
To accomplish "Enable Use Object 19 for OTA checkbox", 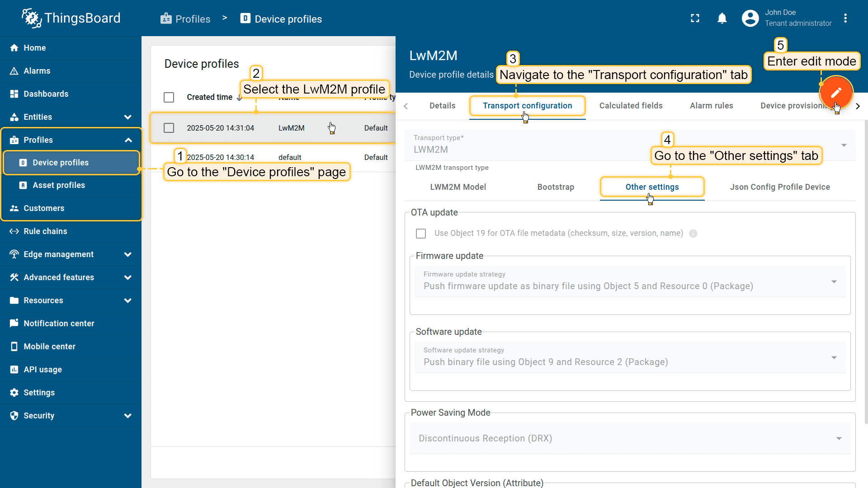I will coord(421,234).
